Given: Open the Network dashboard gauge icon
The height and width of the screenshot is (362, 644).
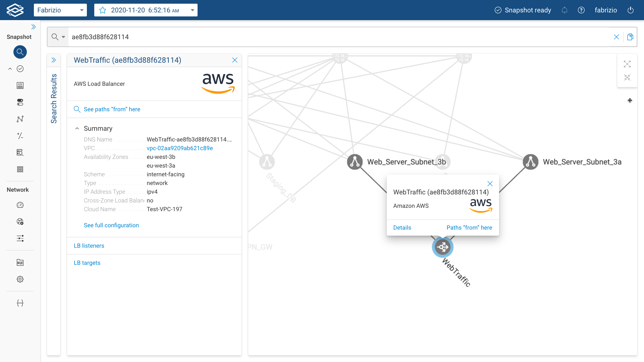Looking at the screenshot, I should [20, 205].
